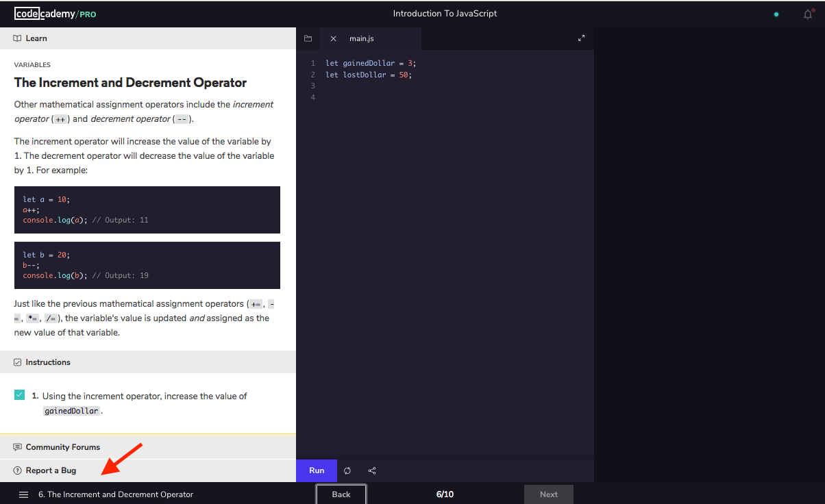Click the teal status dot
This screenshot has width=825, height=504.
coord(776,14)
